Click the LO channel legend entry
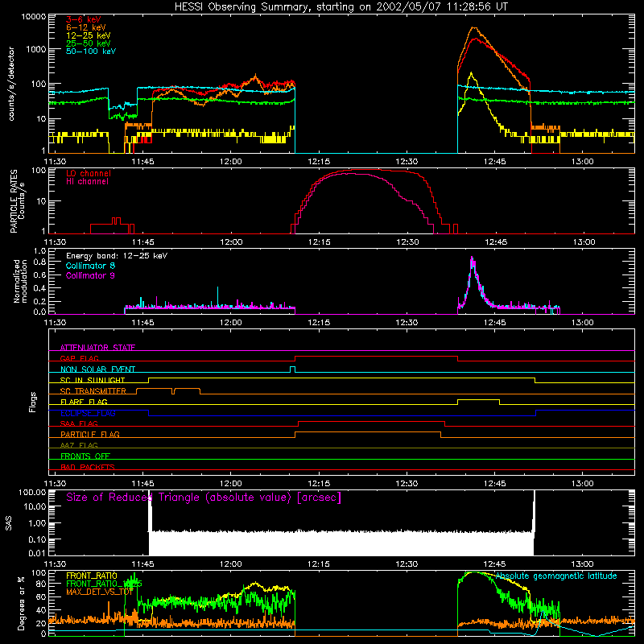 89,173
